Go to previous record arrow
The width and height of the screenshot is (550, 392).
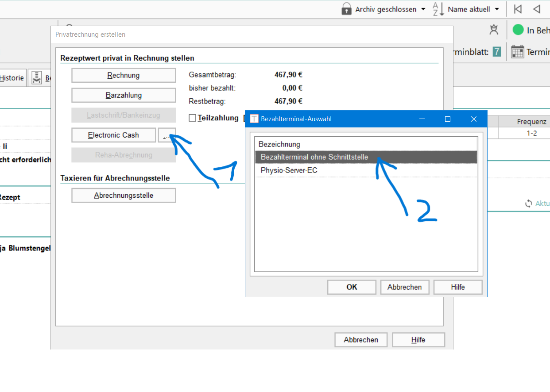tap(536, 9)
